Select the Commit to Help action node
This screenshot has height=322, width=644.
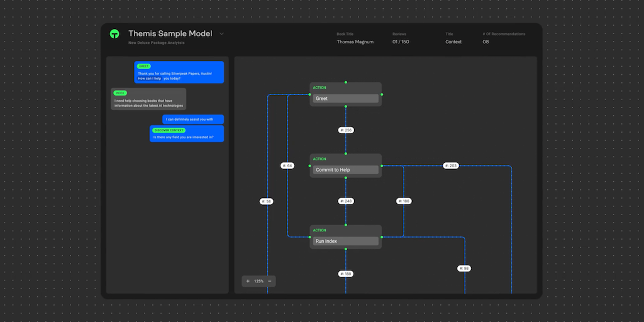[345, 170]
